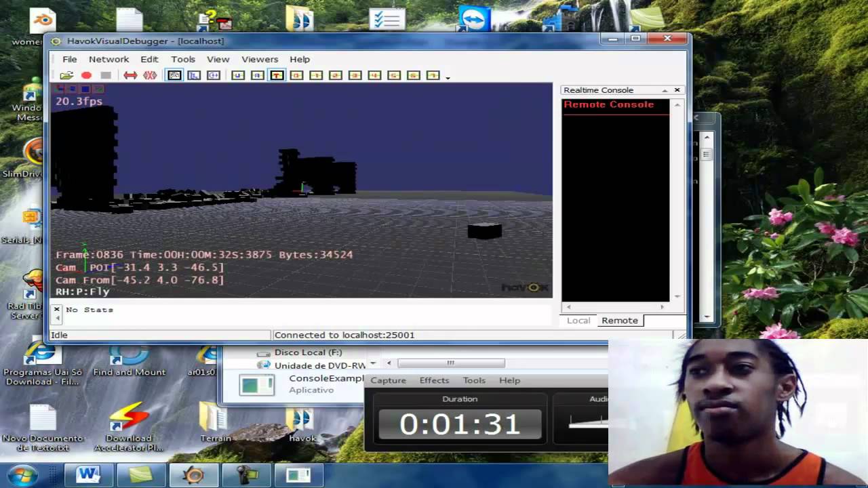Screen dimensions: 868x488
Task: Click the red double-arrow connect icon
Action: (x=130, y=75)
